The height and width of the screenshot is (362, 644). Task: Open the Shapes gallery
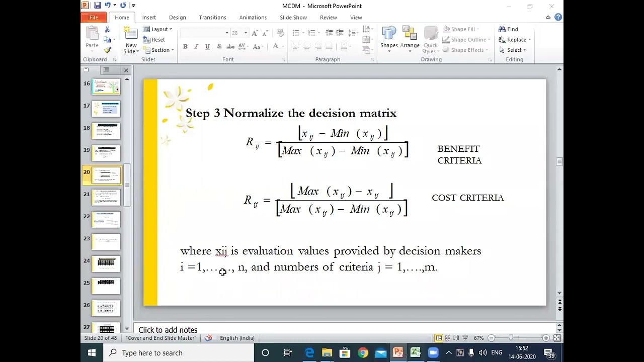click(389, 39)
